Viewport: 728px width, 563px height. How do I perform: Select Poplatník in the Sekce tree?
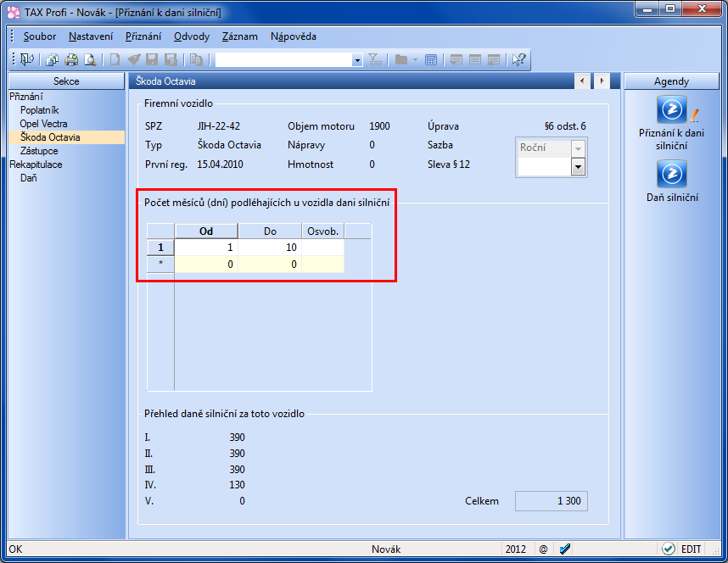(x=40, y=110)
